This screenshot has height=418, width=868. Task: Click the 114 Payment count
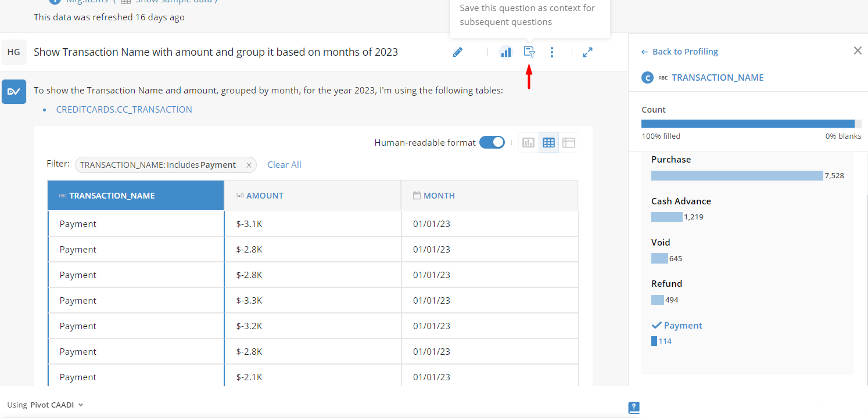(665, 341)
